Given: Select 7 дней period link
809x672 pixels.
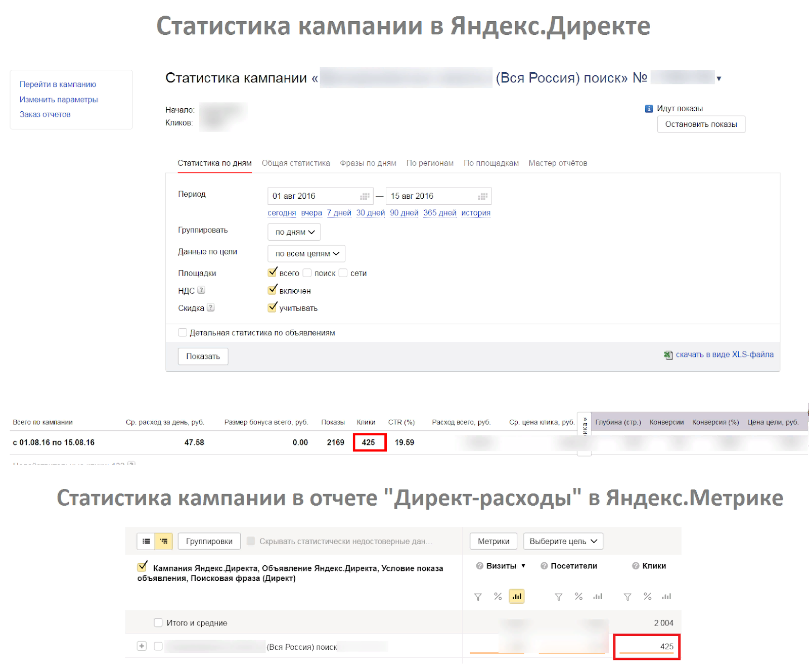Looking at the screenshot, I should (339, 213).
